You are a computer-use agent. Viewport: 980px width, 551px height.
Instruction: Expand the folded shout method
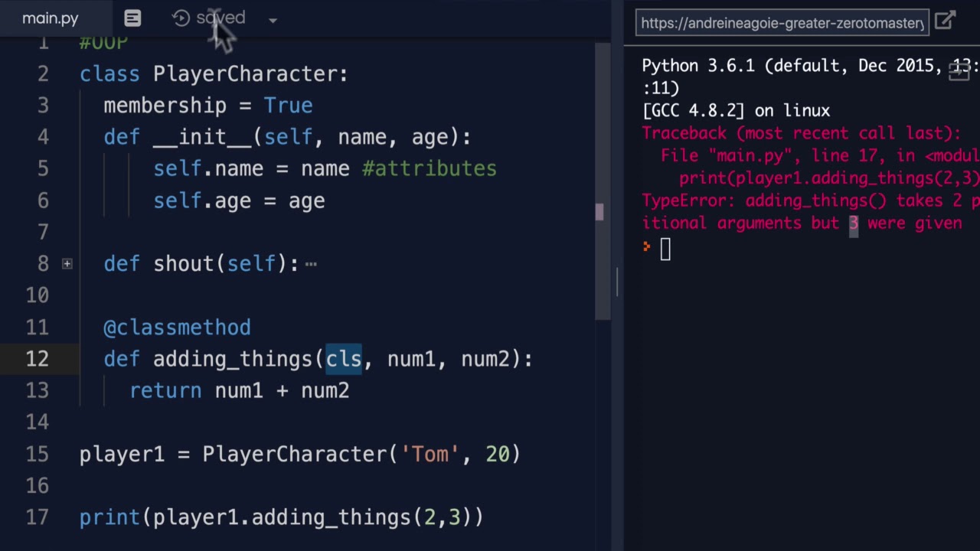point(67,264)
